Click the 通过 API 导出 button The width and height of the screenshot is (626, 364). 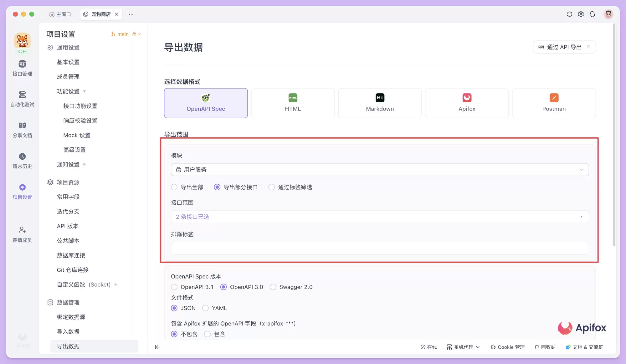(564, 47)
